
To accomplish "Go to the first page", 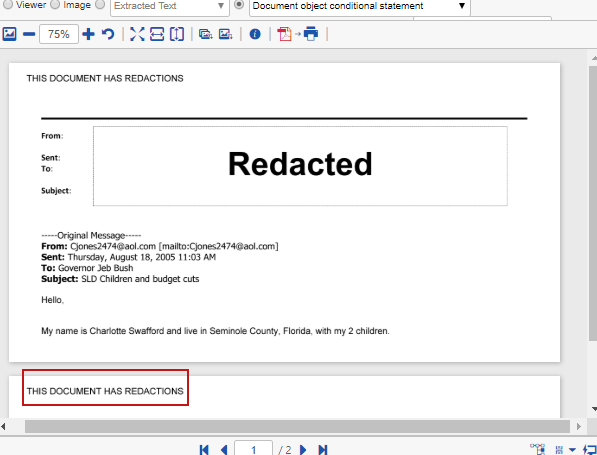I will pos(204,450).
